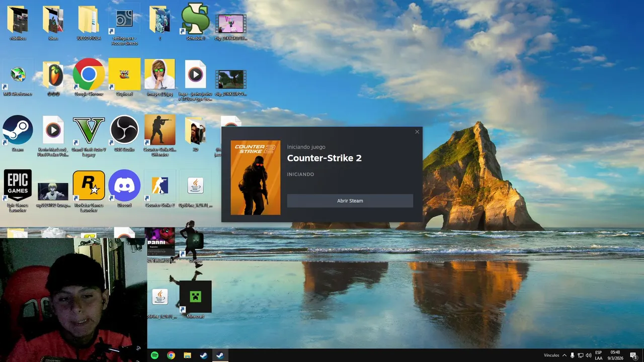
Task: Switch the ESP LAA input language indicator
Action: 599,355
